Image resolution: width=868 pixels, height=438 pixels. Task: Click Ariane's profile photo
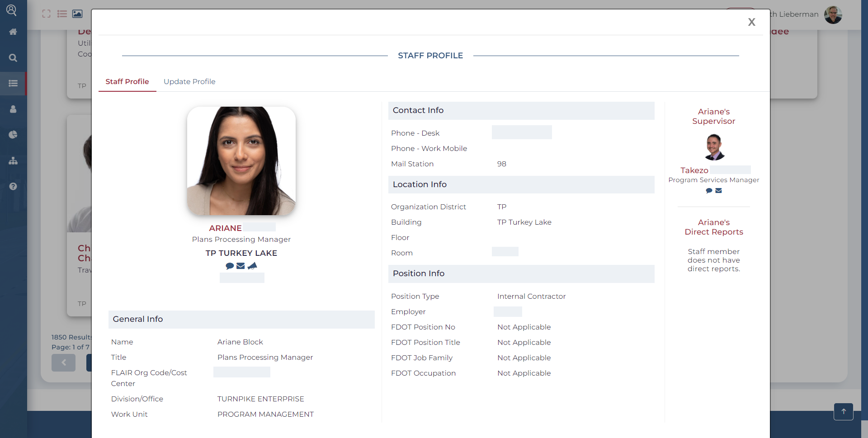tap(241, 161)
